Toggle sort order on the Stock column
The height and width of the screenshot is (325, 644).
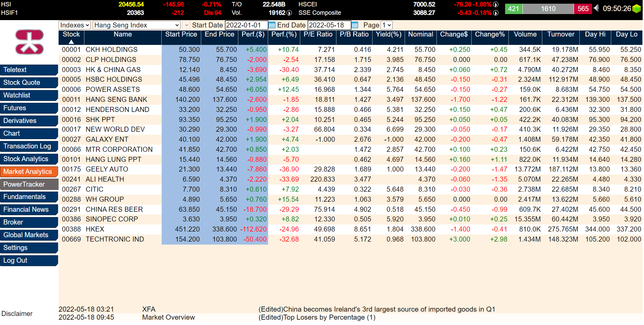[x=71, y=38]
